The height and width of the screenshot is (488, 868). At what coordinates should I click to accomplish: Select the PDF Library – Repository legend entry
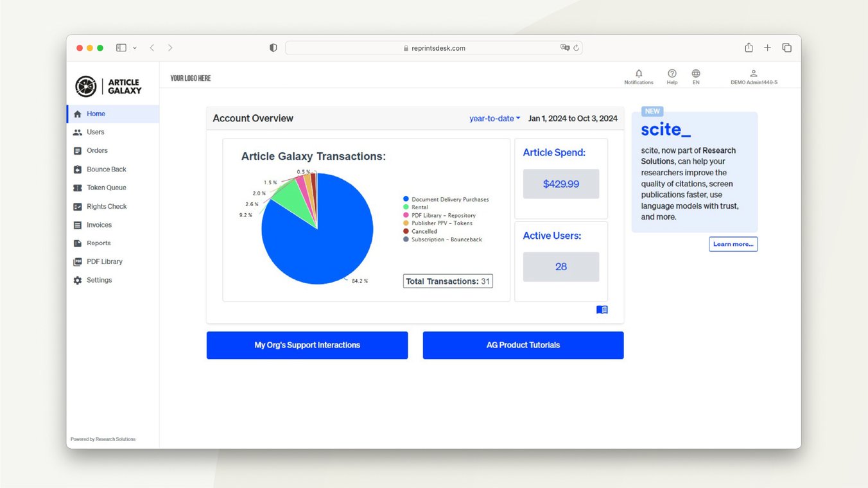coord(439,216)
